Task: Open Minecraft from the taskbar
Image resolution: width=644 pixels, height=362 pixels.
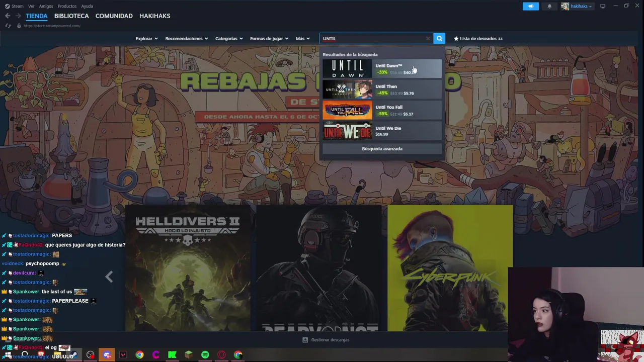Action: (189, 355)
